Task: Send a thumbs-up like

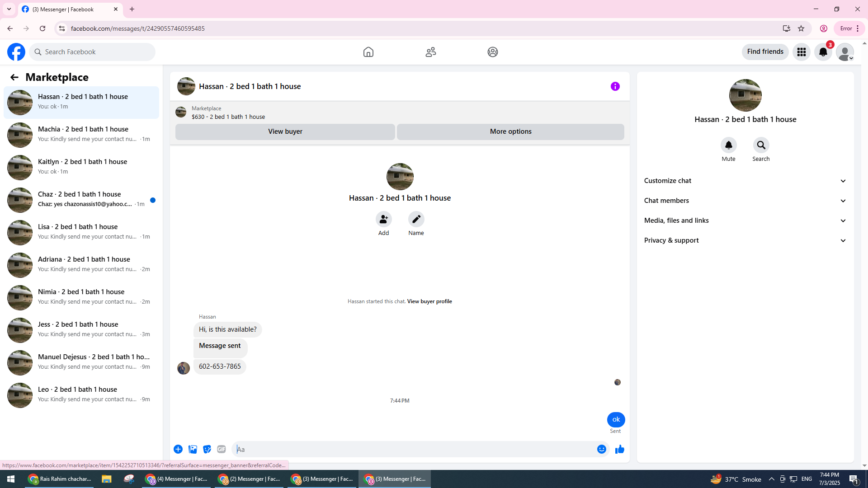Action: tap(619, 449)
